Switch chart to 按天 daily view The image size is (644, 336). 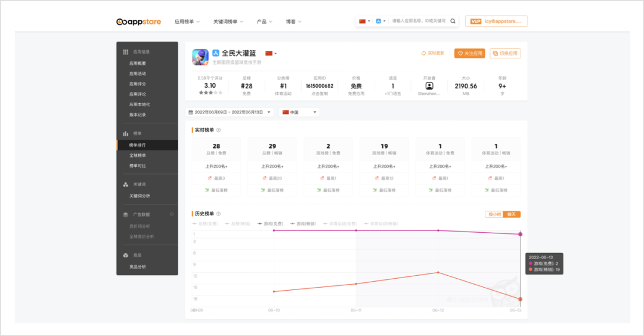pyautogui.click(x=512, y=214)
